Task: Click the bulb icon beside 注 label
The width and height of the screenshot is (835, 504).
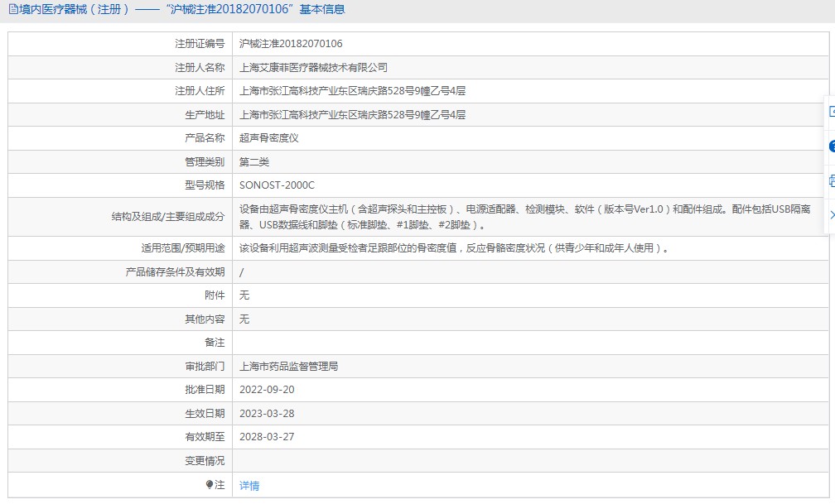Action: point(210,484)
